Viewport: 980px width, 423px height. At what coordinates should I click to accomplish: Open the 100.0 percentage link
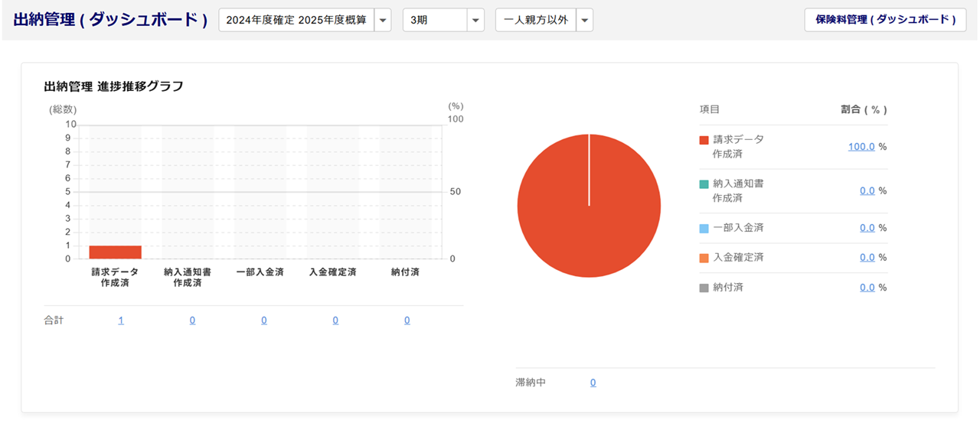[x=861, y=146]
